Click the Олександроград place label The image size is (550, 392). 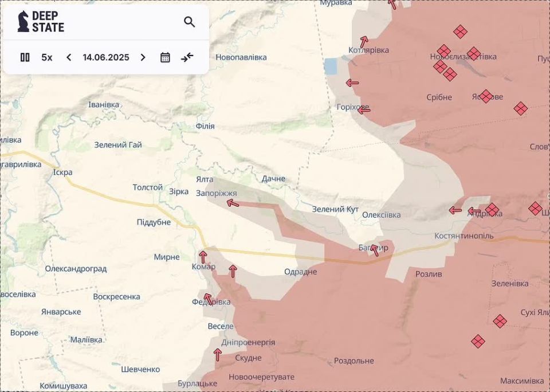point(76,268)
